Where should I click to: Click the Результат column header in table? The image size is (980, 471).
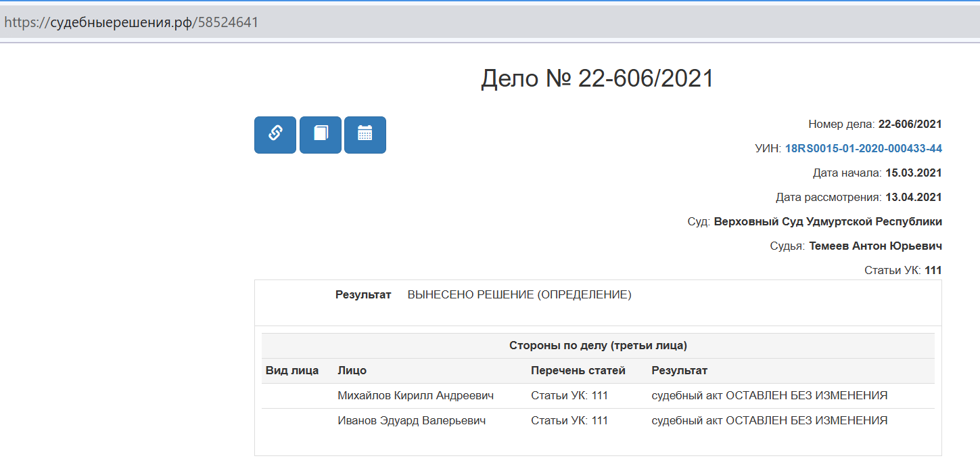(680, 371)
